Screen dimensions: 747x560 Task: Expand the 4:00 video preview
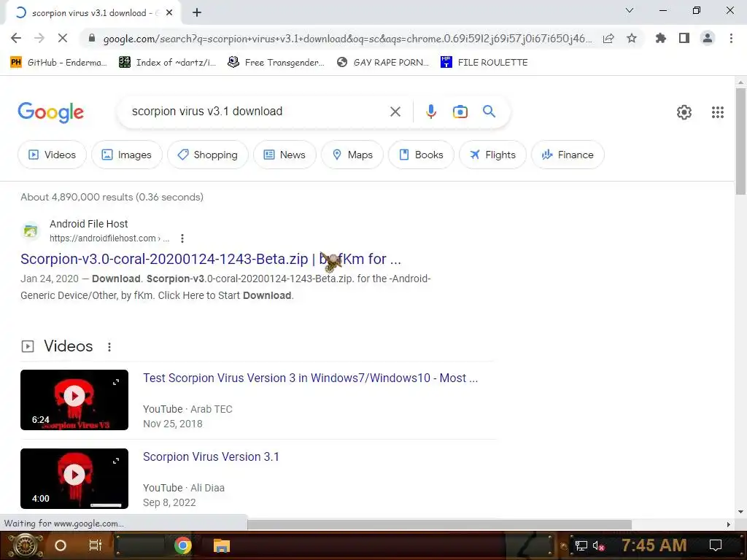[x=116, y=461]
